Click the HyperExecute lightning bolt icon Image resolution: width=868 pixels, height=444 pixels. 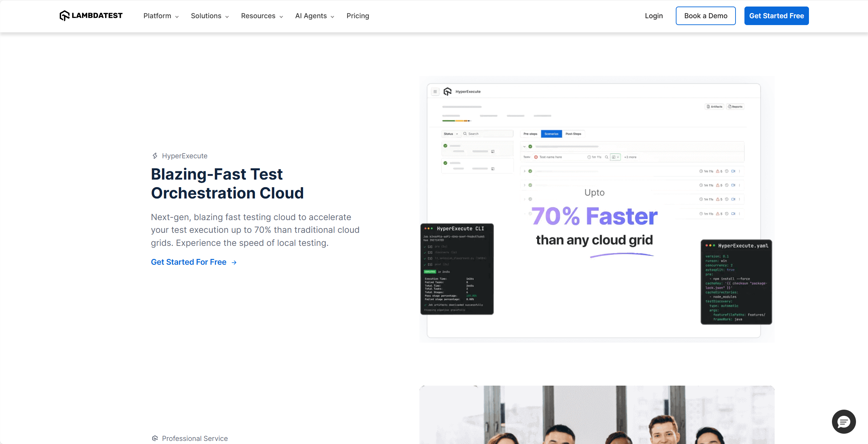click(155, 156)
